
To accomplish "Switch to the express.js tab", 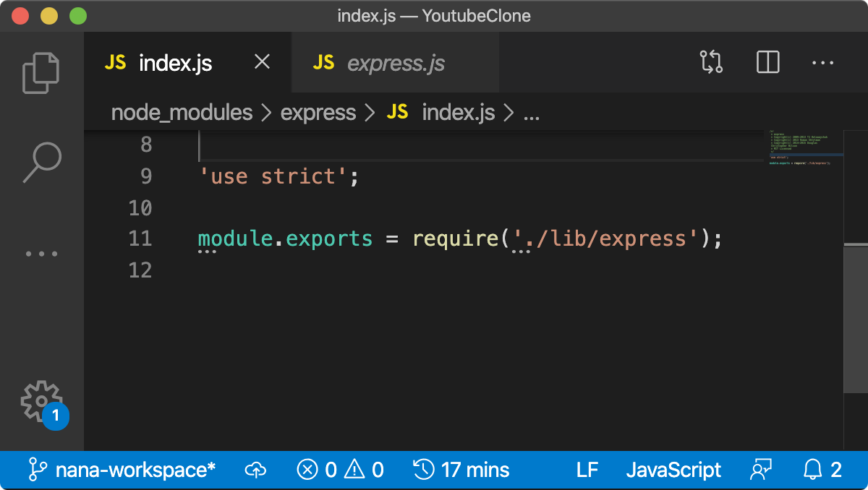I will coord(395,62).
